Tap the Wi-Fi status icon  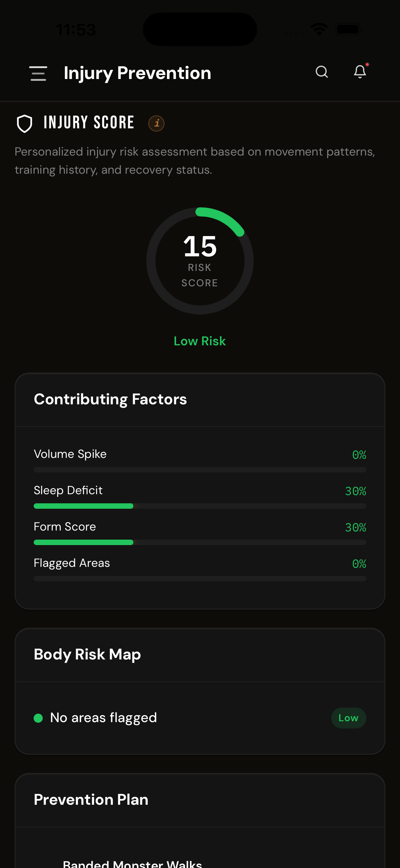point(319,29)
